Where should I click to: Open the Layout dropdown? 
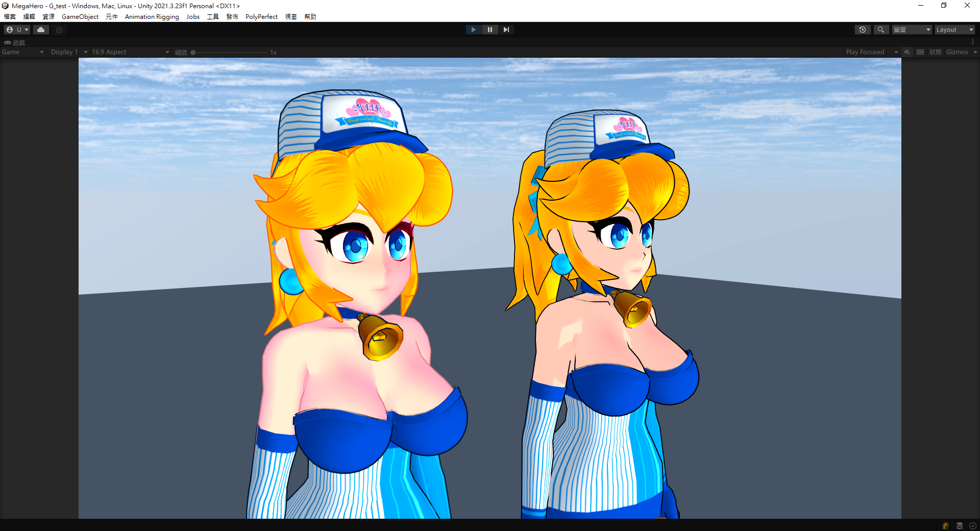click(954, 30)
